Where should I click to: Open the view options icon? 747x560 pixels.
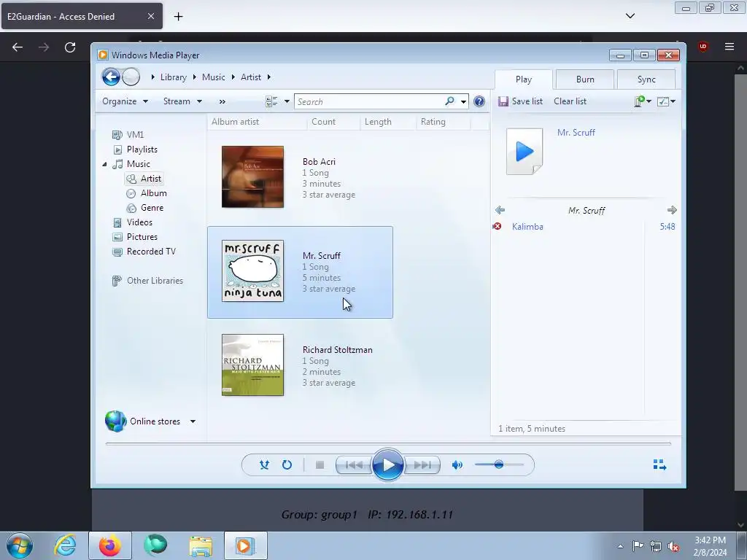pyautogui.click(x=271, y=101)
